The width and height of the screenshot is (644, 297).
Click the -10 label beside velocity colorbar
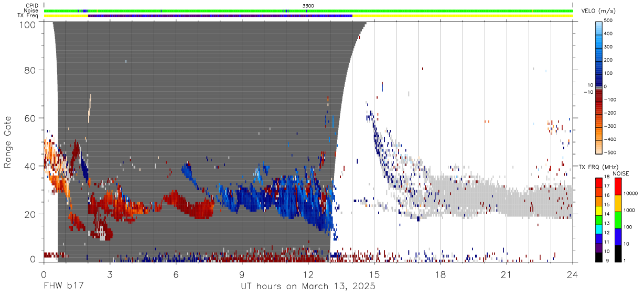coord(587,92)
